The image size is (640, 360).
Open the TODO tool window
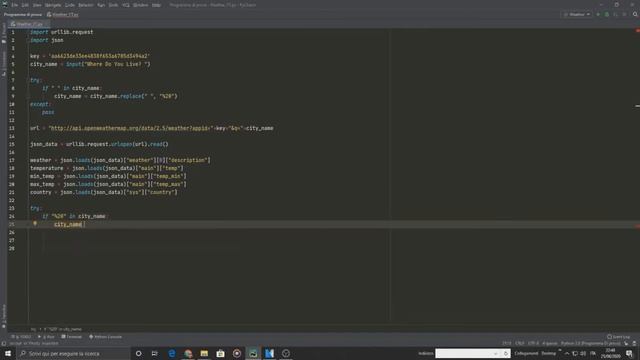click(21, 337)
